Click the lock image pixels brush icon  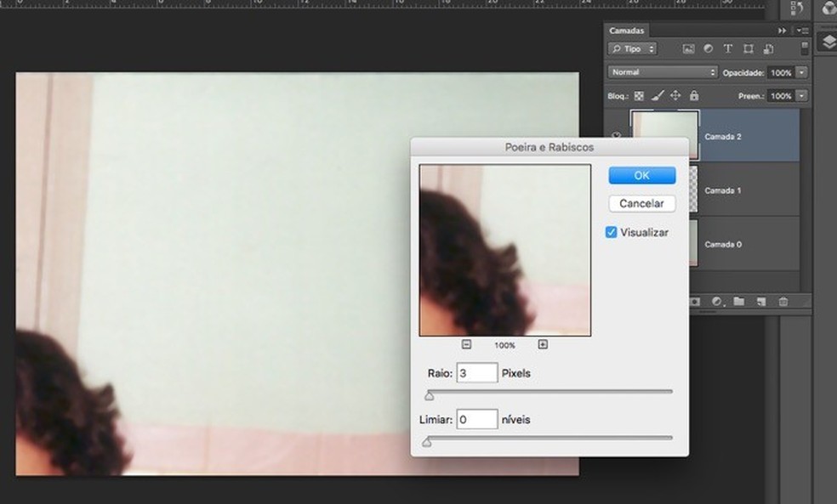click(x=658, y=96)
